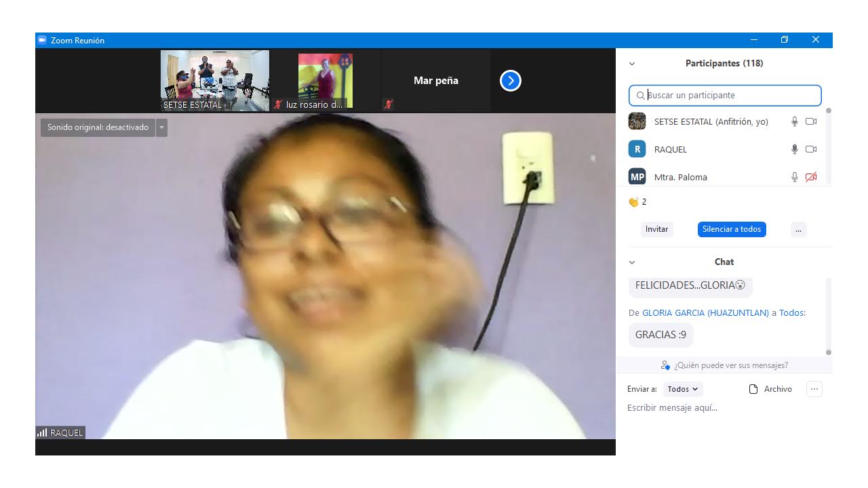Image resolution: width=868 pixels, height=488 pixels.
Task: Click the chat messages scrollbar
Action: point(828,316)
